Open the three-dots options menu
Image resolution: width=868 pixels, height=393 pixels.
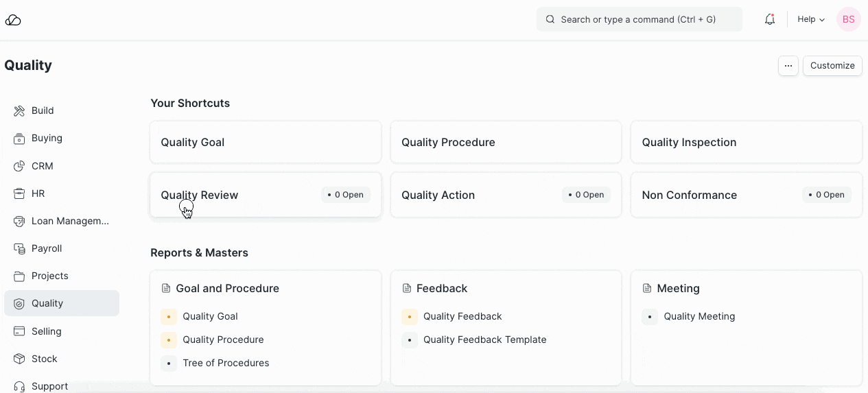(788, 66)
